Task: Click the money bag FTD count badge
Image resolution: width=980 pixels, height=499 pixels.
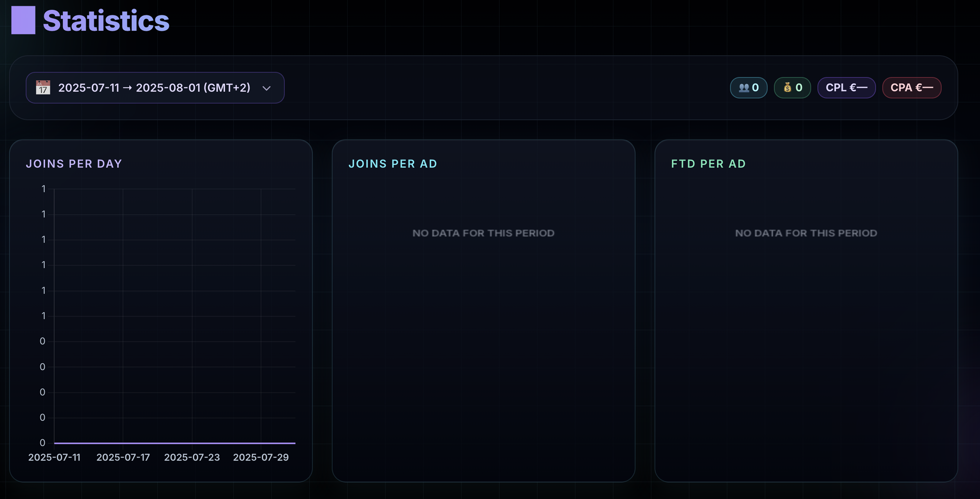Action: click(792, 88)
